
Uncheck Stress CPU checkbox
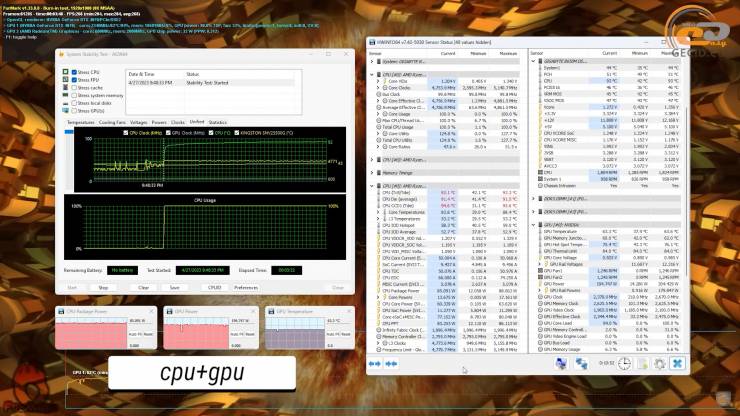tap(74, 72)
